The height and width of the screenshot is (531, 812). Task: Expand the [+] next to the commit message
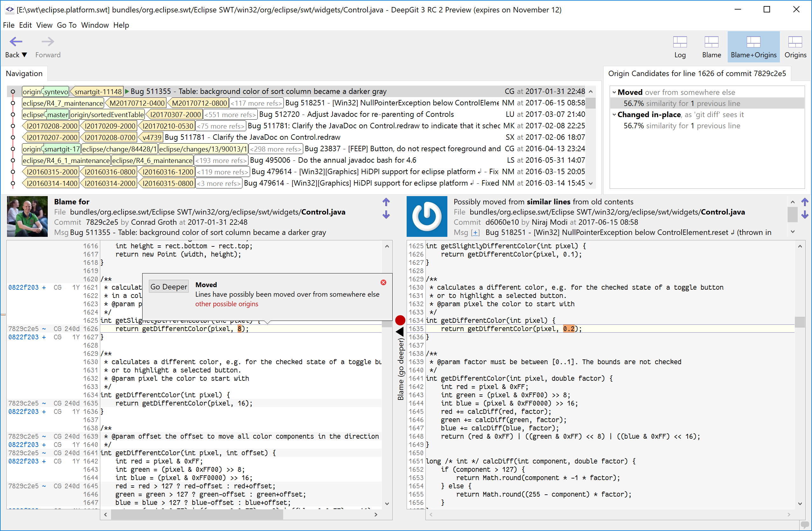pos(475,232)
